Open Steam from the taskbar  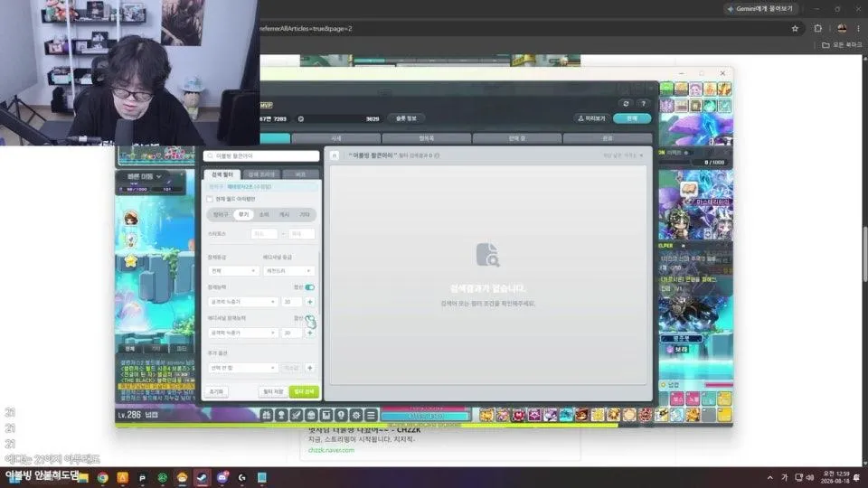click(x=202, y=477)
